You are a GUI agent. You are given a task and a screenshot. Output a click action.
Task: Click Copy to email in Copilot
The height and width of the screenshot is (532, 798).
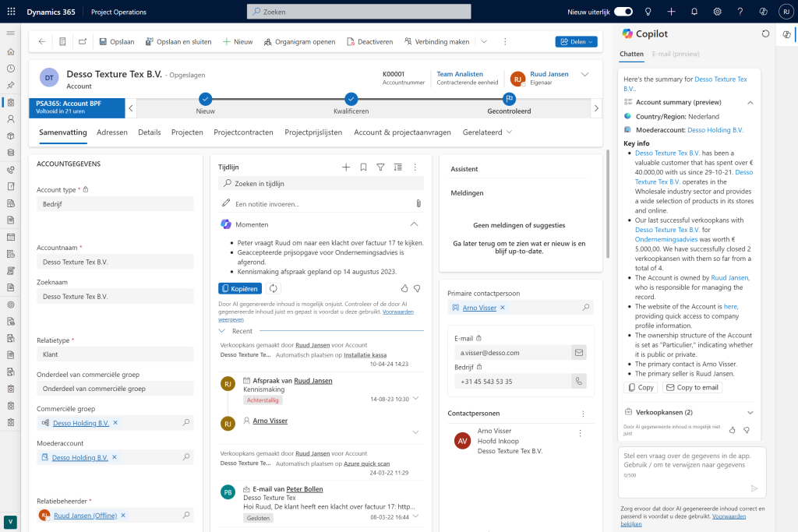coord(692,388)
